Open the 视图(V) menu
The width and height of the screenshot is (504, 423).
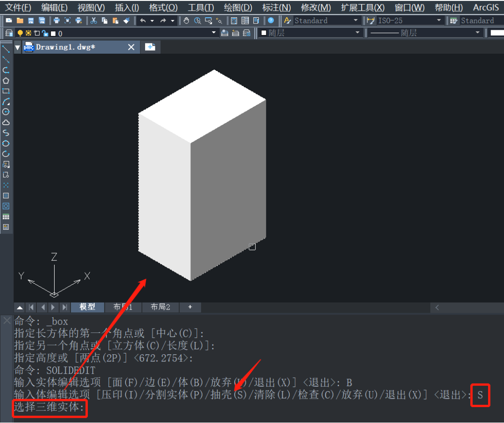pos(91,7)
